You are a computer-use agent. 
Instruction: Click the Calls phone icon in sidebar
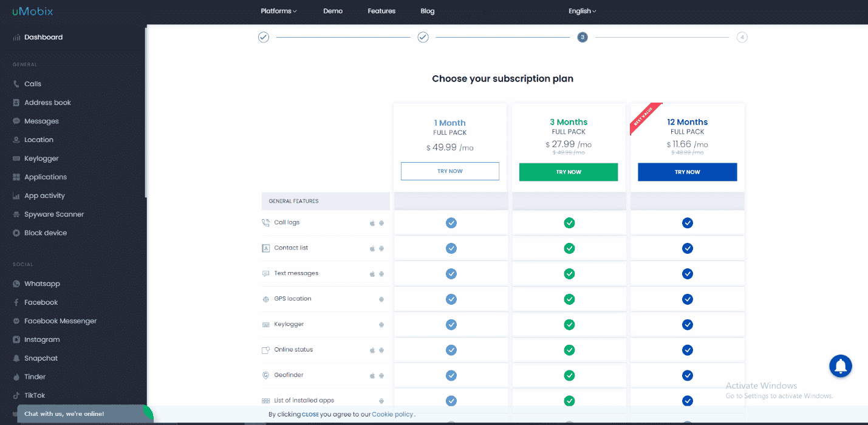(16, 84)
